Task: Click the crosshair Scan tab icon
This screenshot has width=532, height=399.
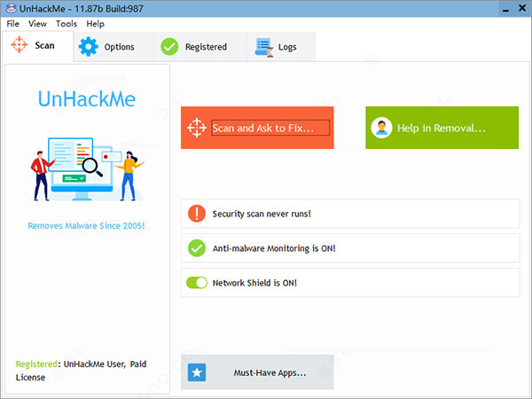Action: pos(19,45)
